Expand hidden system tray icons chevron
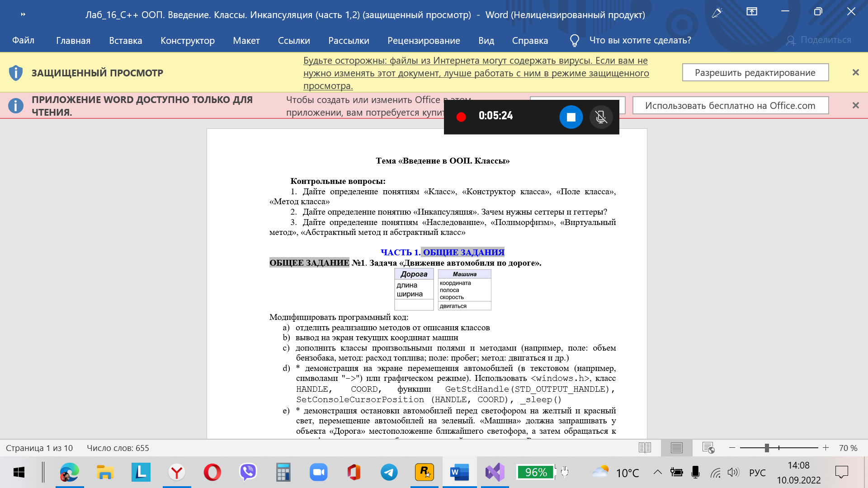Image resolution: width=868 pixels, height=488 pixels. [x=658, y=473]
